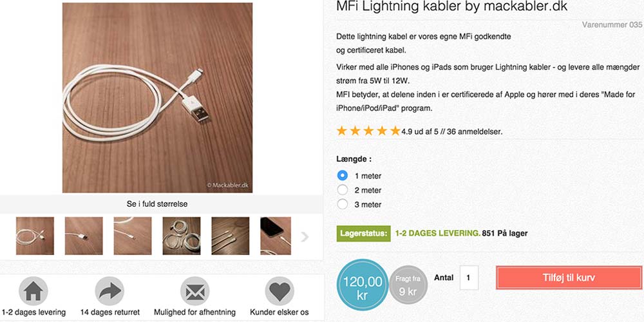Add product with Tilføj til kurv button
The image size is (644, 322).
pyautogui.click(x=569, y=278)
